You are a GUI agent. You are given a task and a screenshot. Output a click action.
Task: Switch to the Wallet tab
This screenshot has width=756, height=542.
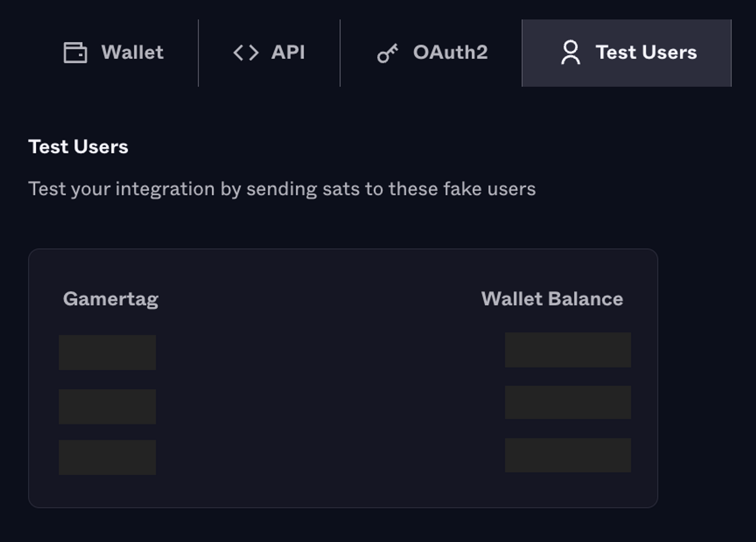click(x=113, y=53)
